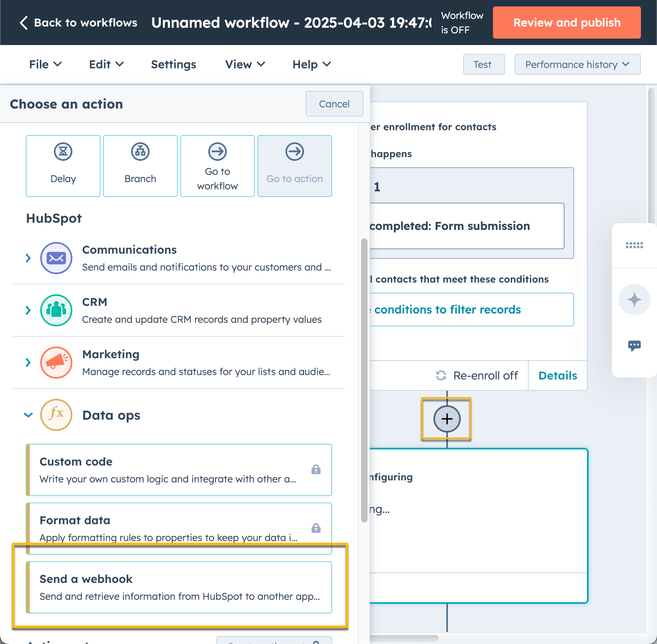Click the Form submission trigger box
Viewport: 657px width, 644px height.
[466, 226]
